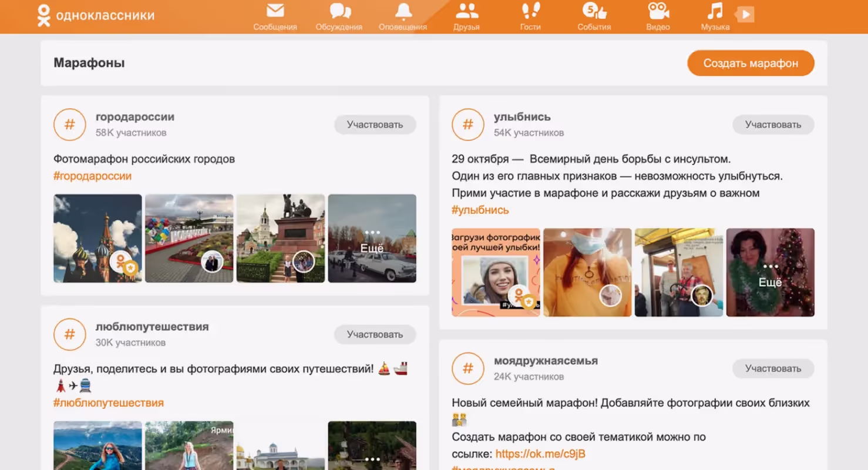Image resolution: width=868 pixels, height=470 pixels.
Task: Click the Оповещения bell icon
Action: (403, 12)
